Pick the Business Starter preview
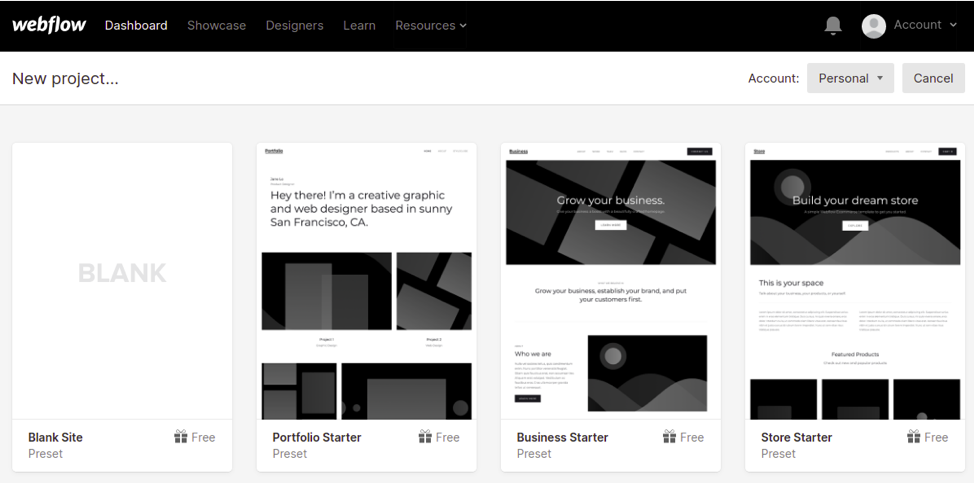This screenshot has height=483, width=974. [x=611, y=281]
